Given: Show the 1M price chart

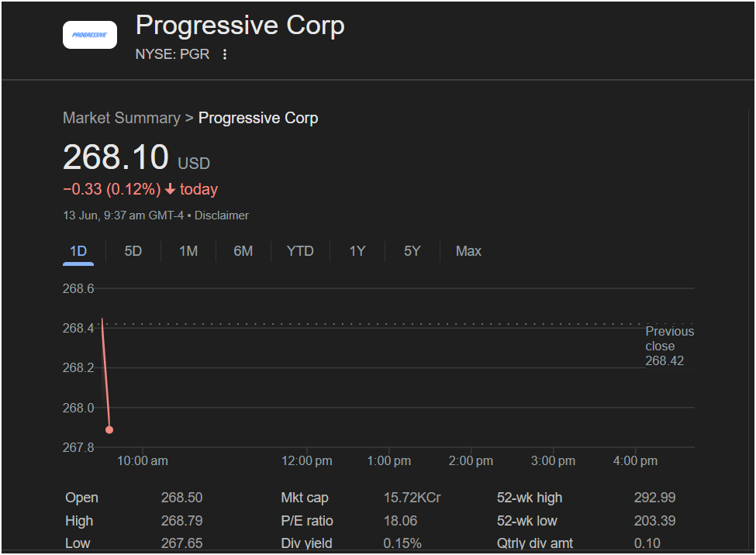Looking at the screenshot, I should tap(188, 251).
